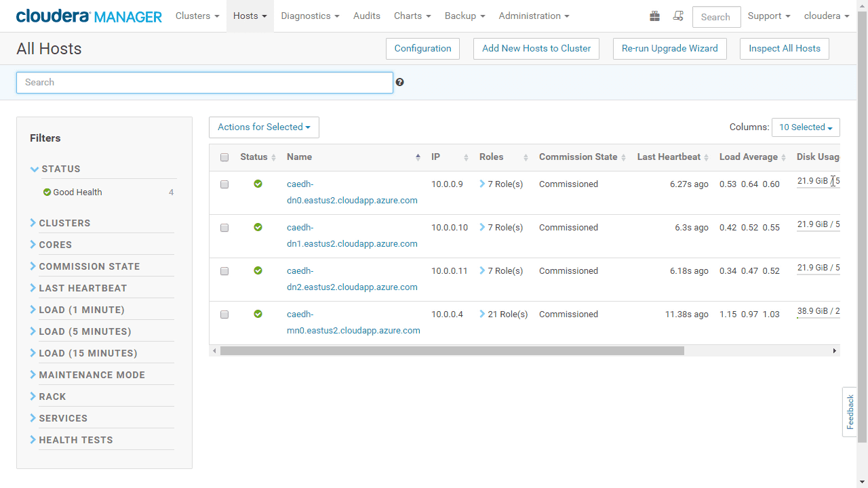Expand 7 Role(s) for caedh-dn2 host
This screenshot has height=488, width=868.
click(x=501, y=270)
